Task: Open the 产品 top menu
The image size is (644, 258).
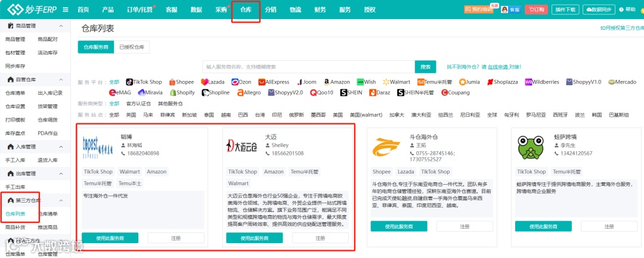Action: point(107,10)
